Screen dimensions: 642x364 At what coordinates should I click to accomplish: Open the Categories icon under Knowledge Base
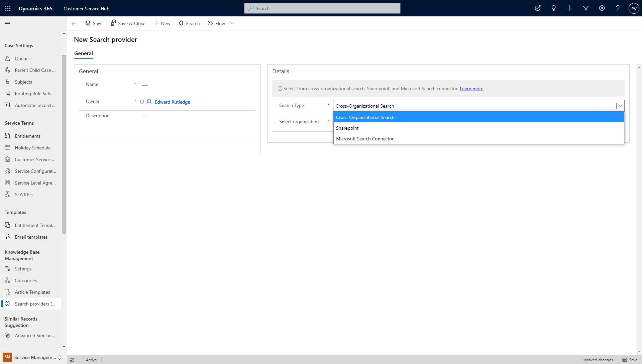click(7, 280)
